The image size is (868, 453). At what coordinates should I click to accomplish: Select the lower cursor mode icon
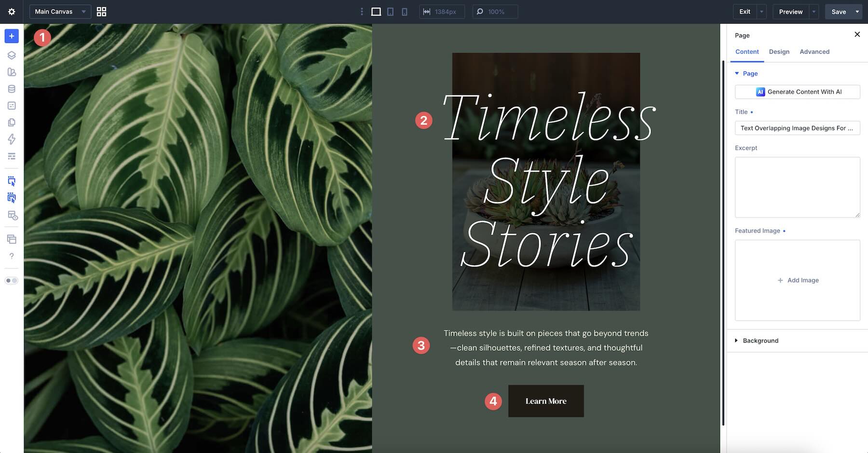click(12, 198)
